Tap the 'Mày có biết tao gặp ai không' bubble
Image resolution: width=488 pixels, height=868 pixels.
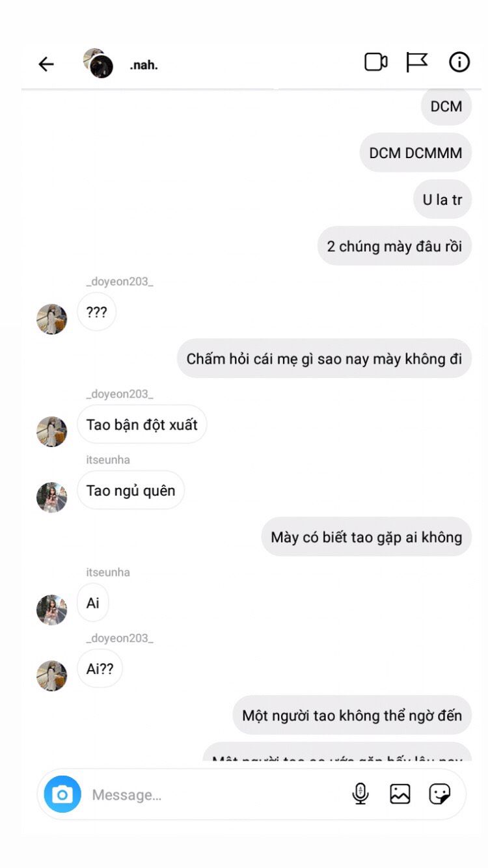click(x=366, y=537)
